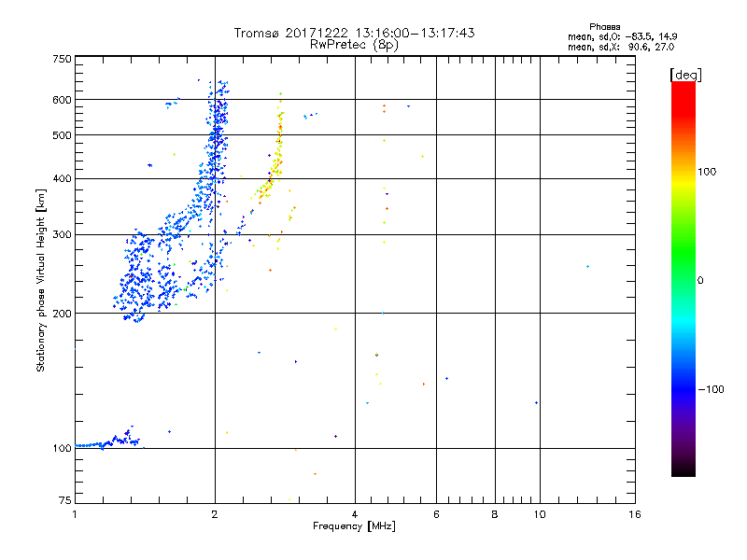Click the y-axis tick label '400'
The height and width of the screenshot is (560, 747).
pos(62,178)
